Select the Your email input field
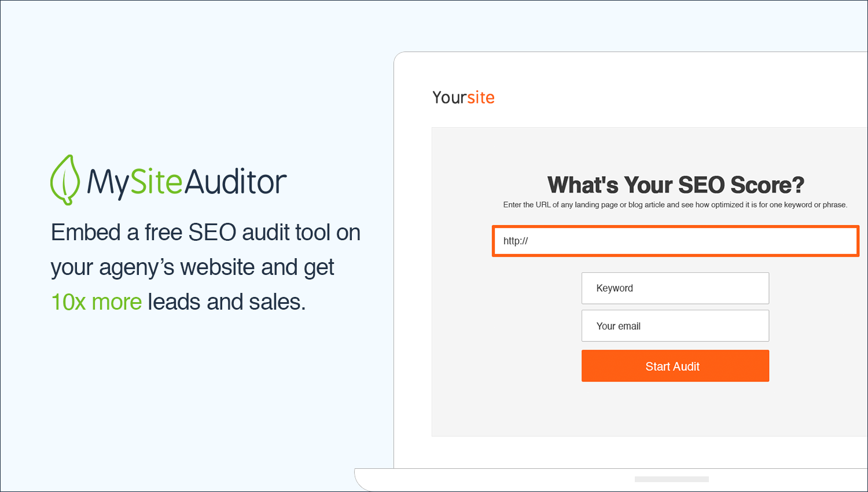This screenshot has height=492, width=868. pos(675,326)
